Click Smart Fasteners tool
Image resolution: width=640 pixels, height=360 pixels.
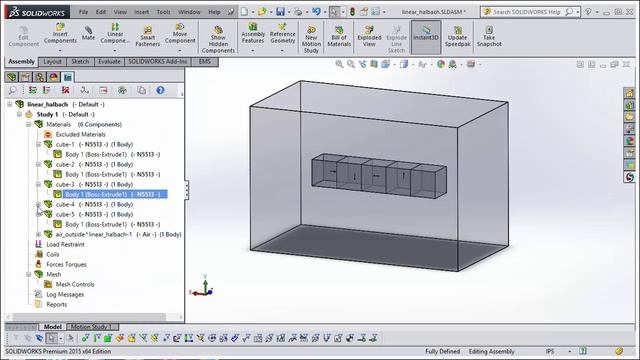147,36
